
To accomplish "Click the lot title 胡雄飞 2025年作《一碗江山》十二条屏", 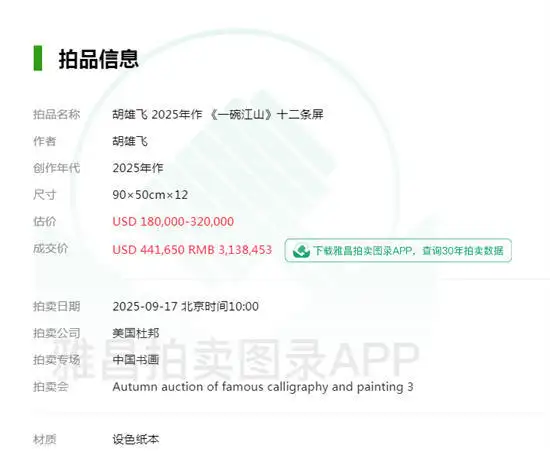I will [218, 114].
